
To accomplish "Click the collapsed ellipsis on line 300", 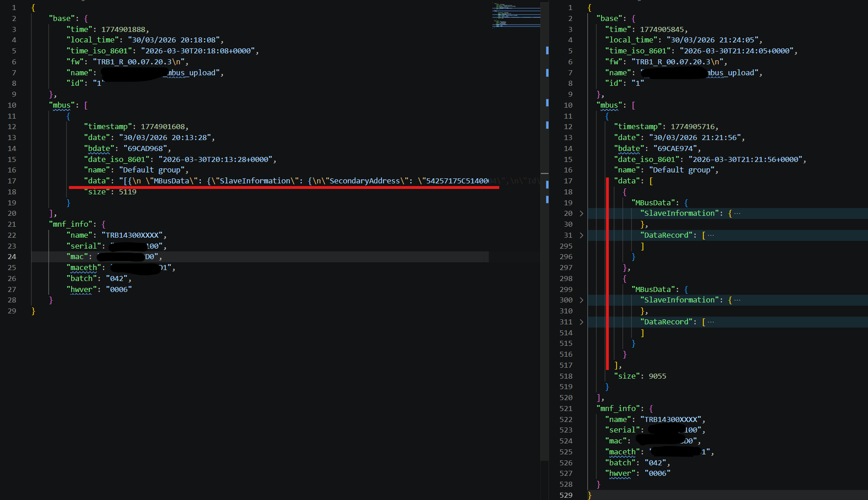I will pos(737,300).
